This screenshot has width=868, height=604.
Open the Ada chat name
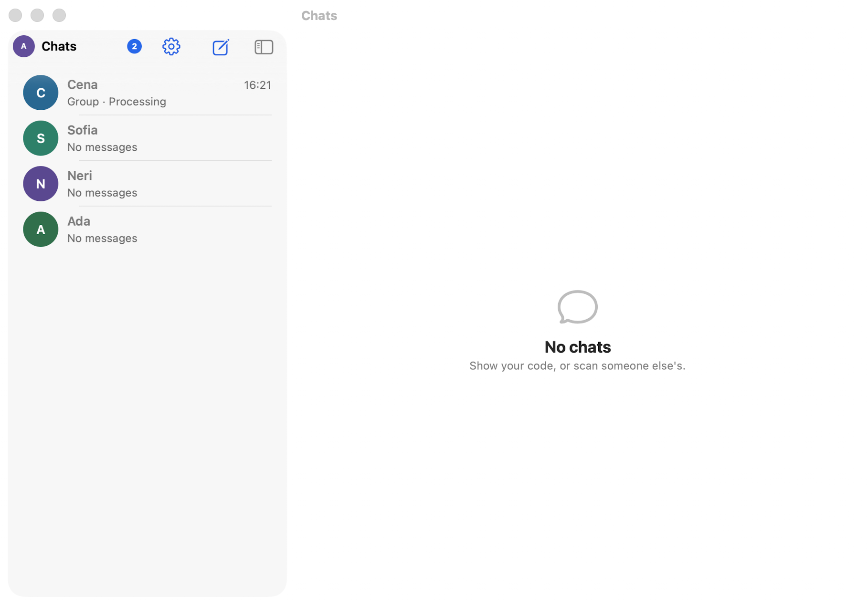coord(79,221)
